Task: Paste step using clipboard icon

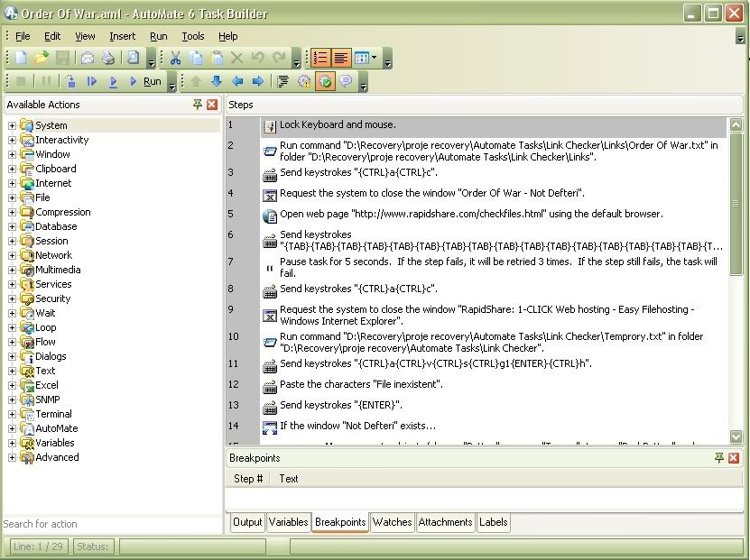Action: click(217, 58)
